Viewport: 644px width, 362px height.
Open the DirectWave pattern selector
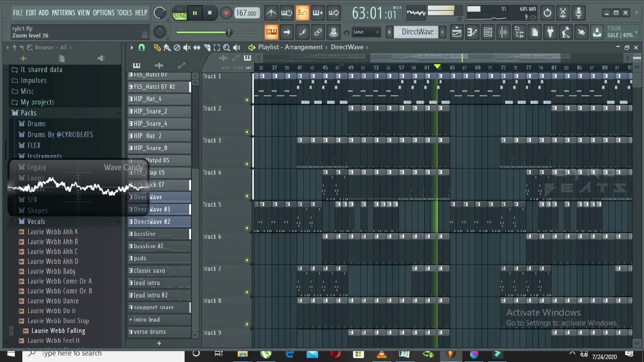coord(417,33)
